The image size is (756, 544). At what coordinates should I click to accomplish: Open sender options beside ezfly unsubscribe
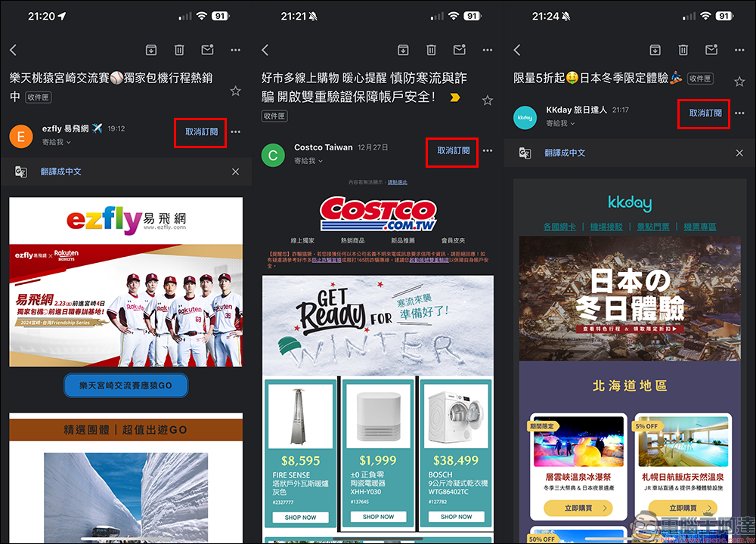click(235, 131)
